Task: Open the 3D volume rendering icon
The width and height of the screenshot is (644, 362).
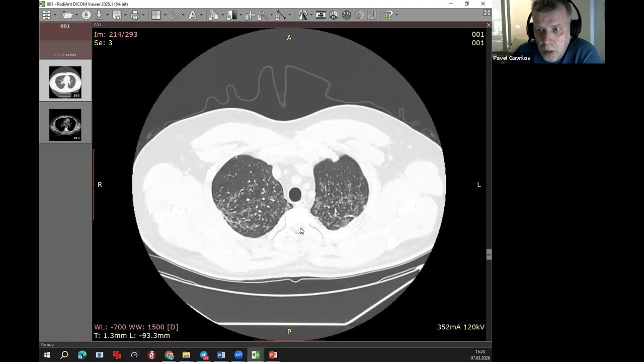Action: tap(346, 15)
